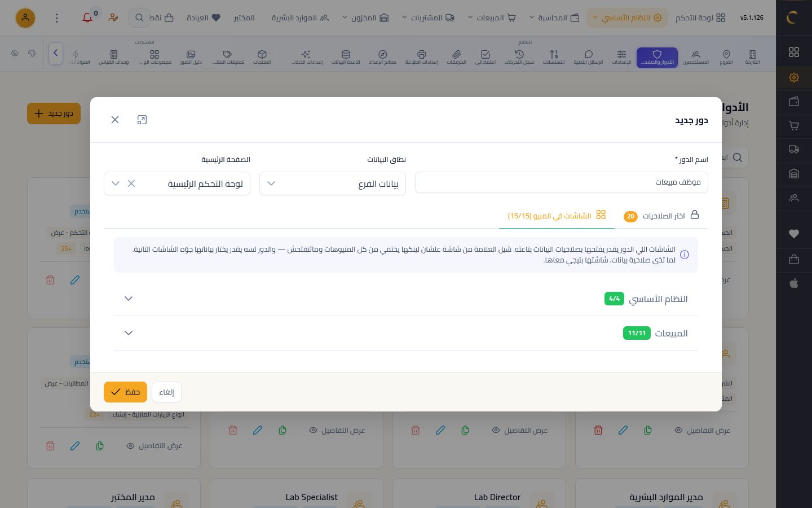Open the Sequences (التسلسلات) toolbar item
812x508 pixels.
click(x=554, y=57)
